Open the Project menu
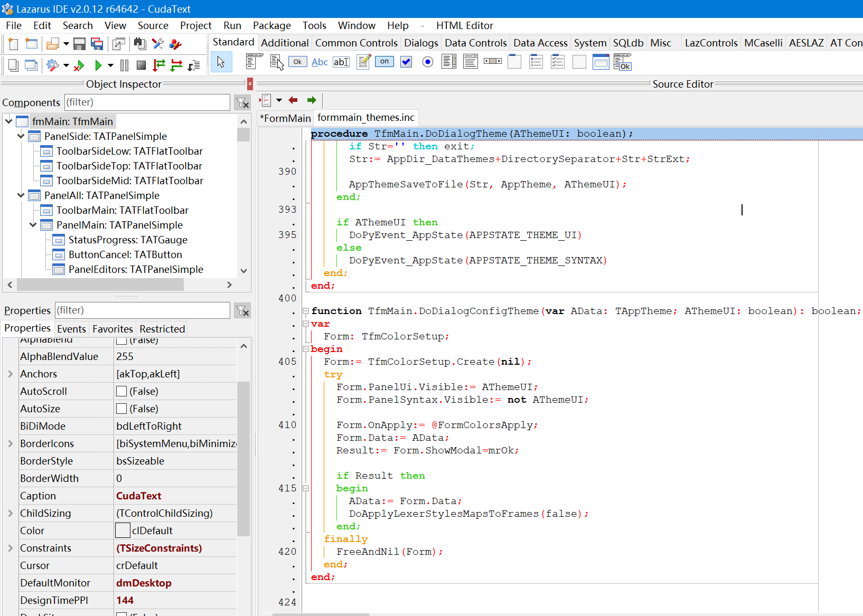Screen dimensions: 863x616 [x=195, y=25]
